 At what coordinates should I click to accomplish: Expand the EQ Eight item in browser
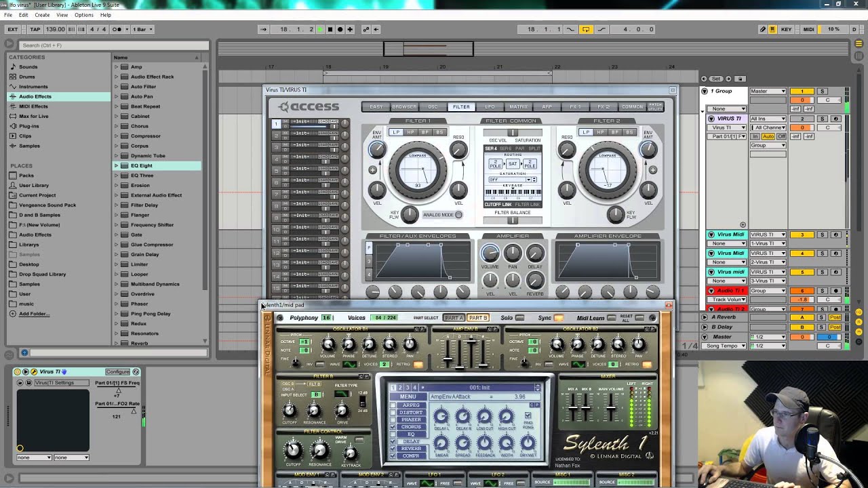(116, 165)
